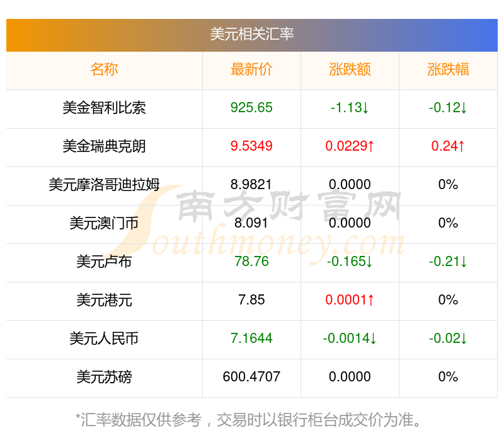The image size is (504, 440).
Task: Click the change value 0.0229↑
Action: click(x=350, y=146)
